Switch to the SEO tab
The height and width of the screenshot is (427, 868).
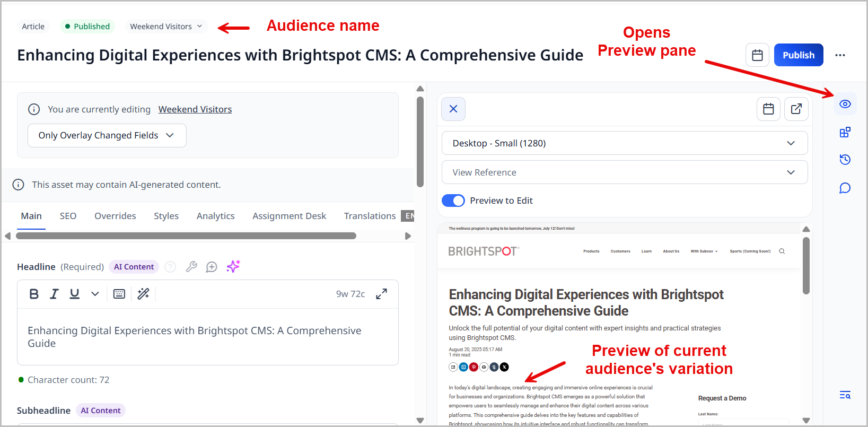click(68, 216)
